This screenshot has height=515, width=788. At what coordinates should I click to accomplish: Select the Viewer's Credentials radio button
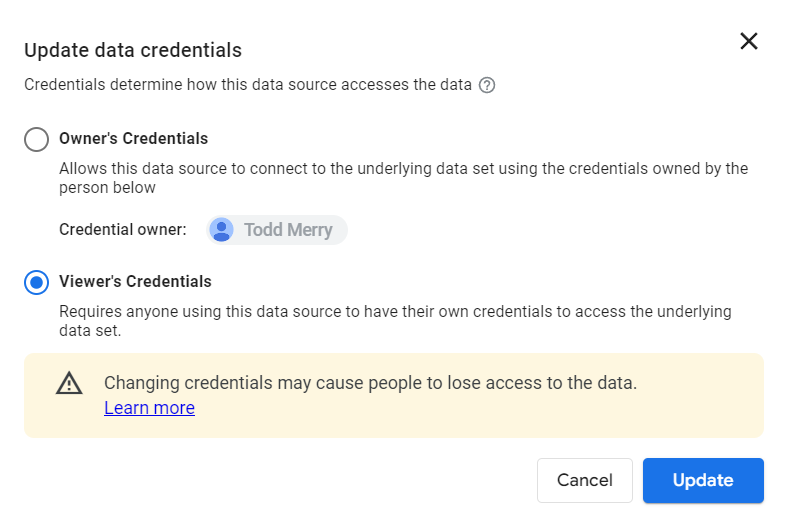[x=36, y=282]
